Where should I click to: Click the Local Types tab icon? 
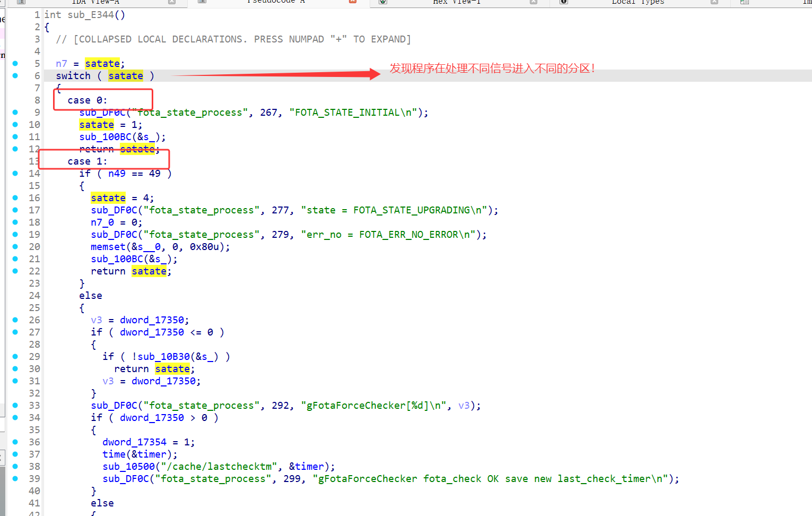coord(564,2)
